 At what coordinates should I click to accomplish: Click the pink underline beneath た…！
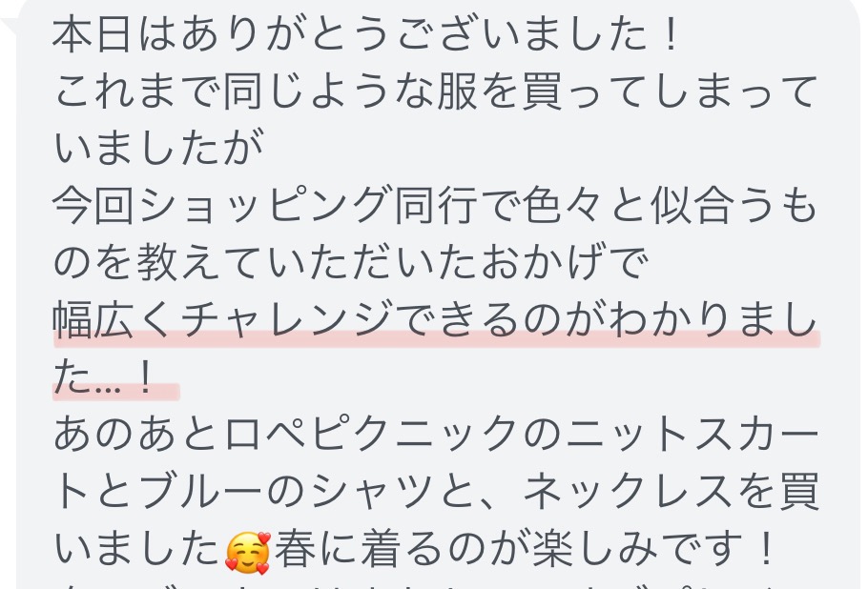click(x=116, y=392)
